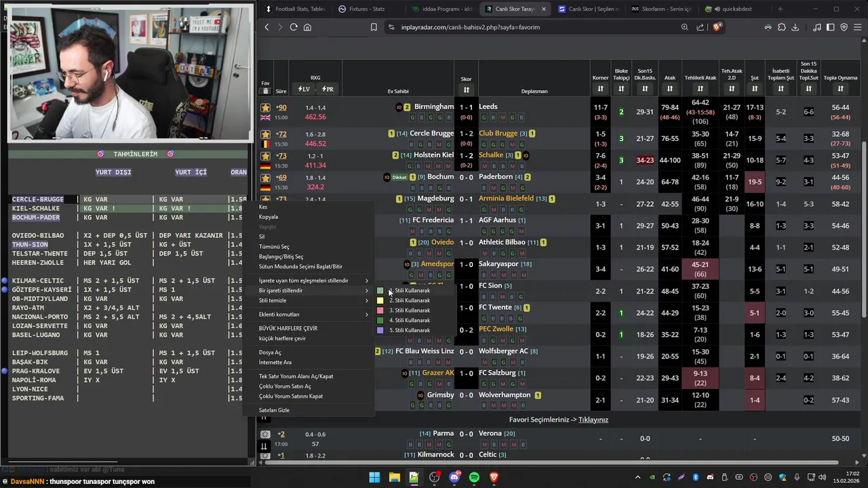Viewport: 868px width, 488px height.
Task: Click the trash icon under Fav header
Action: click(x=266, y=91)
